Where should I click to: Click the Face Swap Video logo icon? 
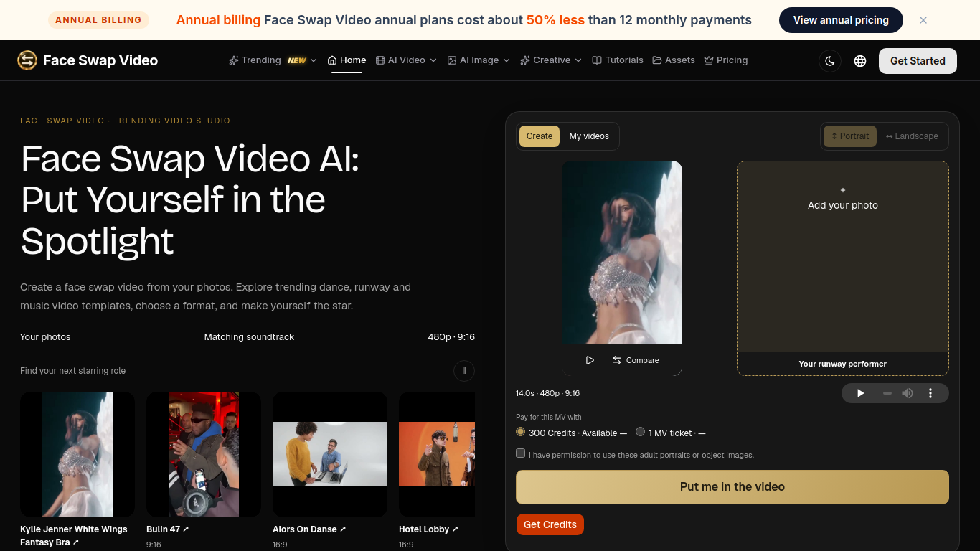click(x=27, y=60)
